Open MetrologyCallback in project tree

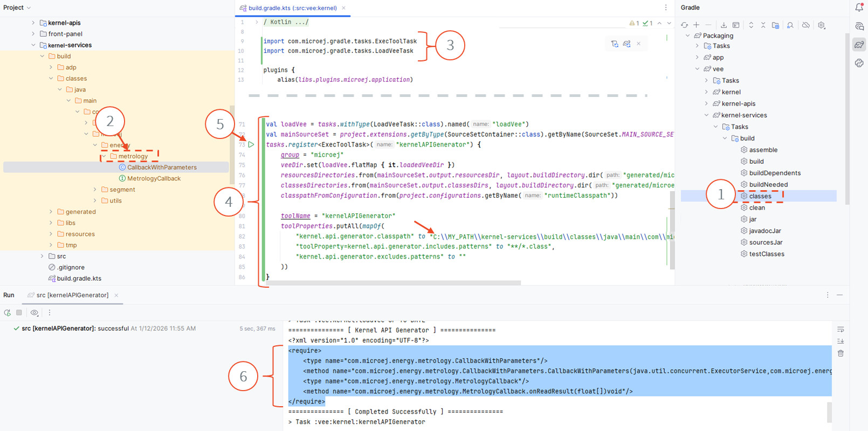coord(154,178)
